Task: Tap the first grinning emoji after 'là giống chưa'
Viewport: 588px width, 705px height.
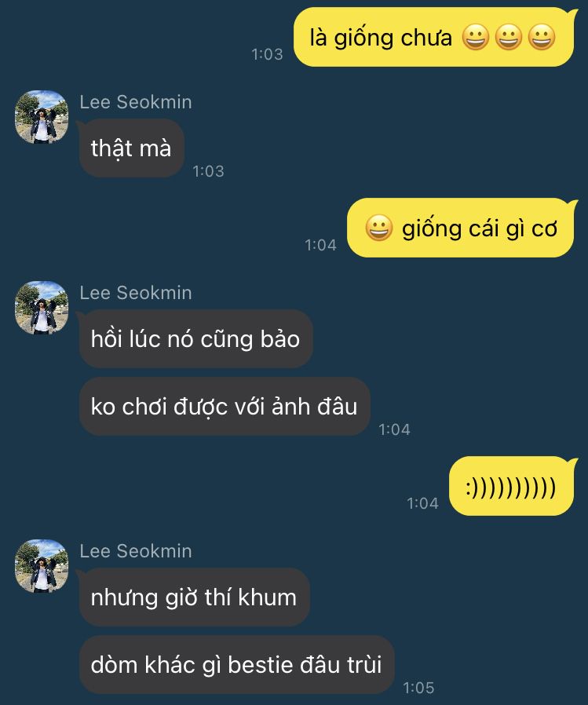Action: point(475,38)
